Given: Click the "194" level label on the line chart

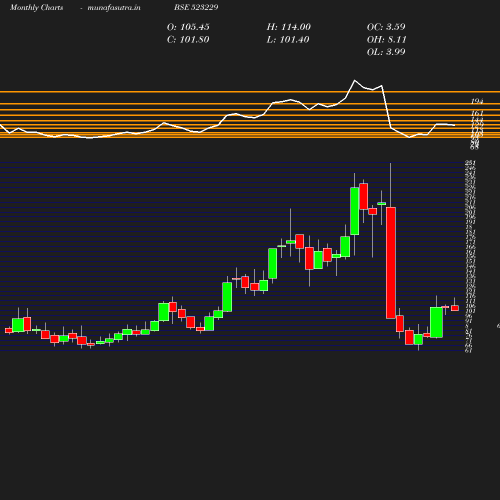Looking at the screenshot, I should coord(477,101).
